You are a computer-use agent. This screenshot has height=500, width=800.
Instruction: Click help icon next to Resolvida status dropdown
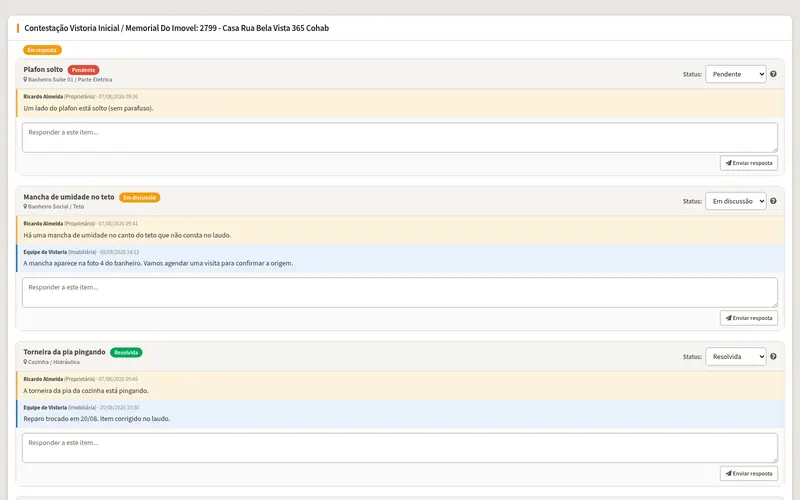(x=773, y=357)
